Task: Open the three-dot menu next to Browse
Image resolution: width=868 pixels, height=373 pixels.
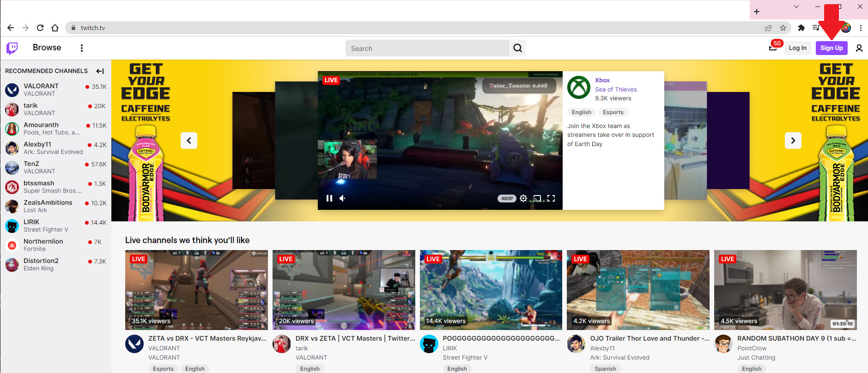Action: [82, 48]
